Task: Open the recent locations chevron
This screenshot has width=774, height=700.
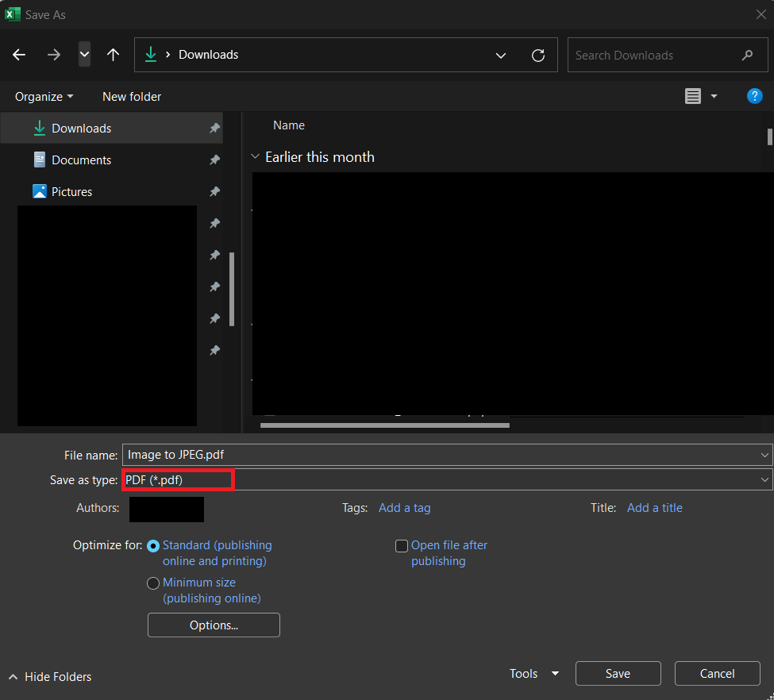Action: tap(84, 54)
